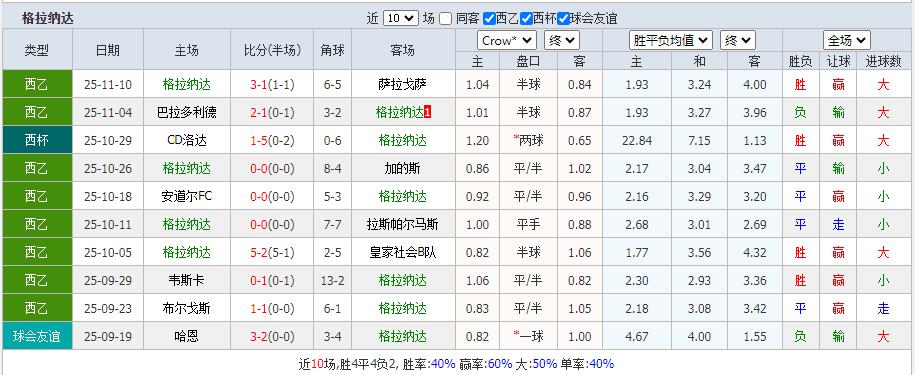Click the 格拉纳达 title heading
The width and height of the screenshot is (915, 375).
(x=48, y=19)
